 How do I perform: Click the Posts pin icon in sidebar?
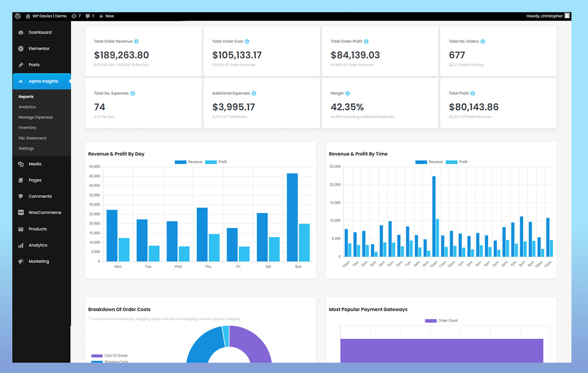point(21,65)
